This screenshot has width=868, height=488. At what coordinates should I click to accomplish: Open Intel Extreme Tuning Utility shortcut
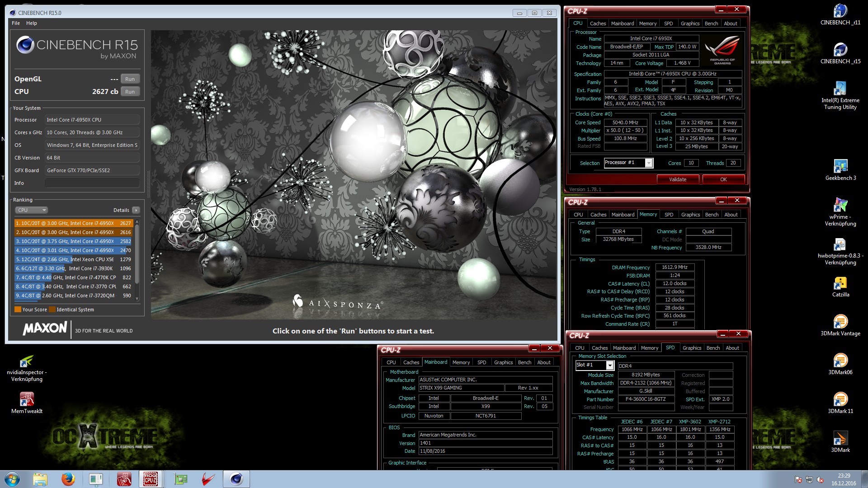pyautogui.click(x=840, y=95)
